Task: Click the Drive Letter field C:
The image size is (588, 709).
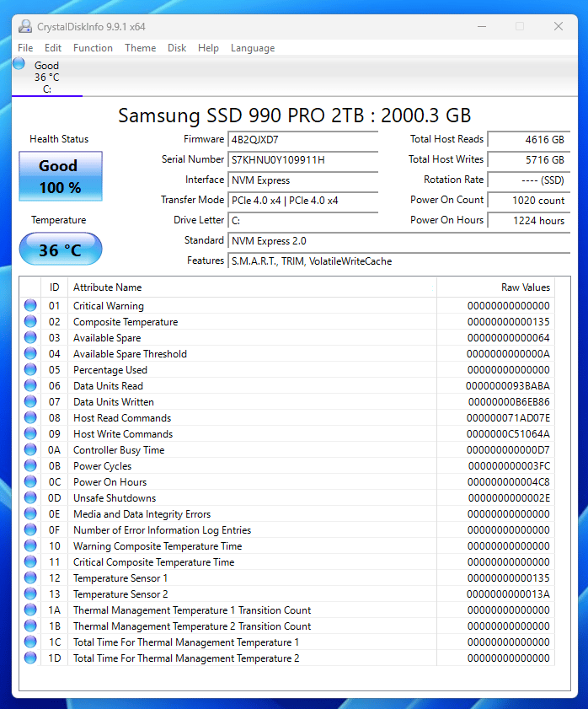Action: (x=302, y=221)
